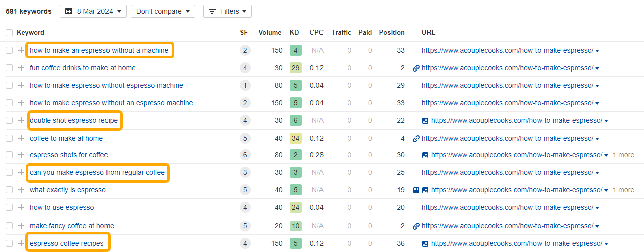Open the '8 Mar 2024' date dropdown
644x252 pixels.
pos(93,11)
